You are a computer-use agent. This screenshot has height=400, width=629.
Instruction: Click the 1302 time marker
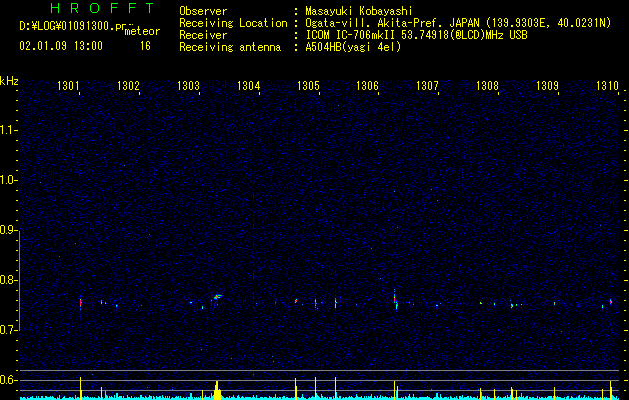(128, 85)
